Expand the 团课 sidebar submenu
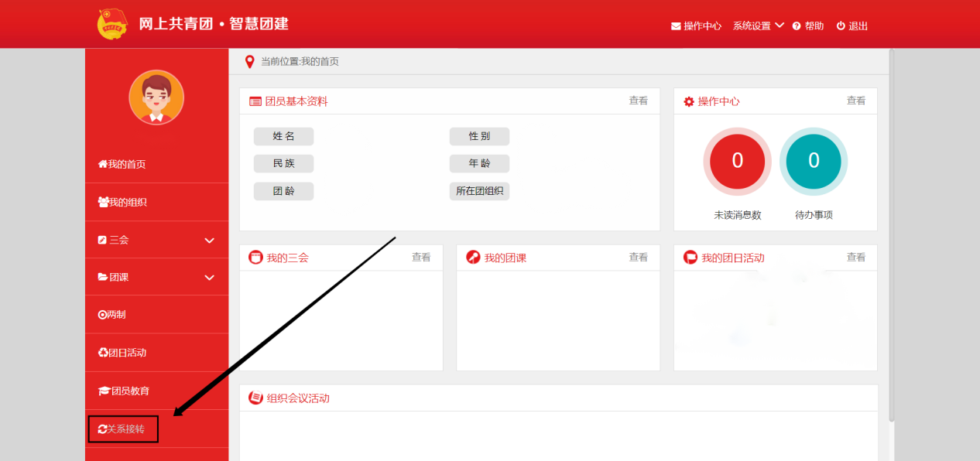Viewport: 980px width, 461px height. point(209,278)
